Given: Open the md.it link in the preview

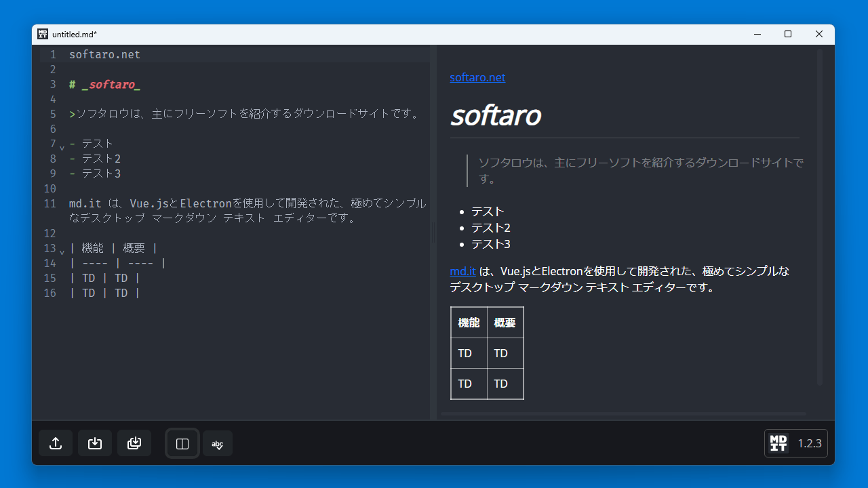Looking at the screenshot, I should coord(463,271).
